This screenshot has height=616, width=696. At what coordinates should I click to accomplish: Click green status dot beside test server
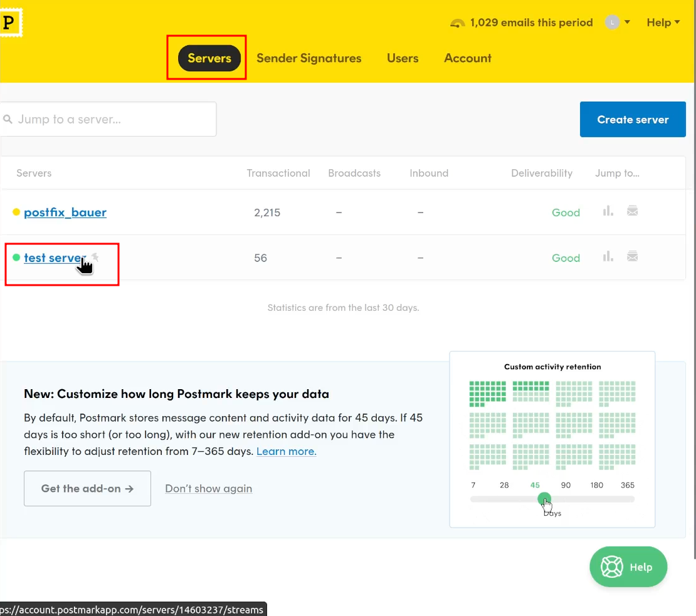tap(16, 258)
